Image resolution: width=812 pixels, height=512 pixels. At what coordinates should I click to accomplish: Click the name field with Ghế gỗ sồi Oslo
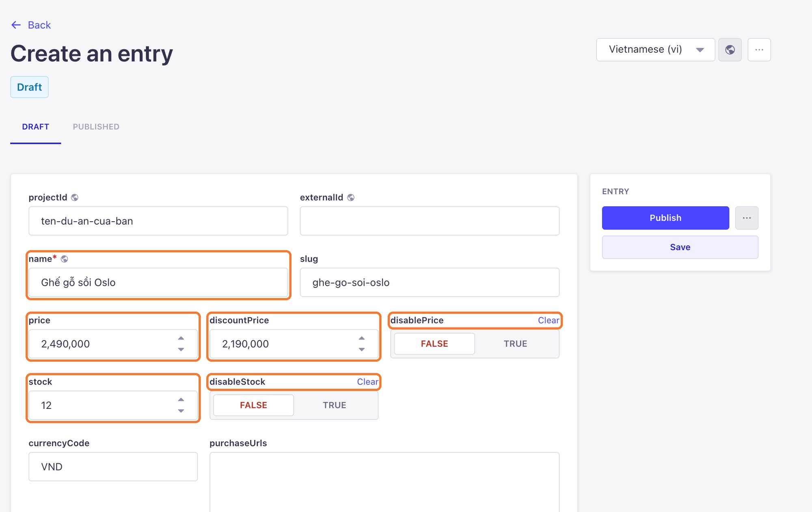pos(158,282)
